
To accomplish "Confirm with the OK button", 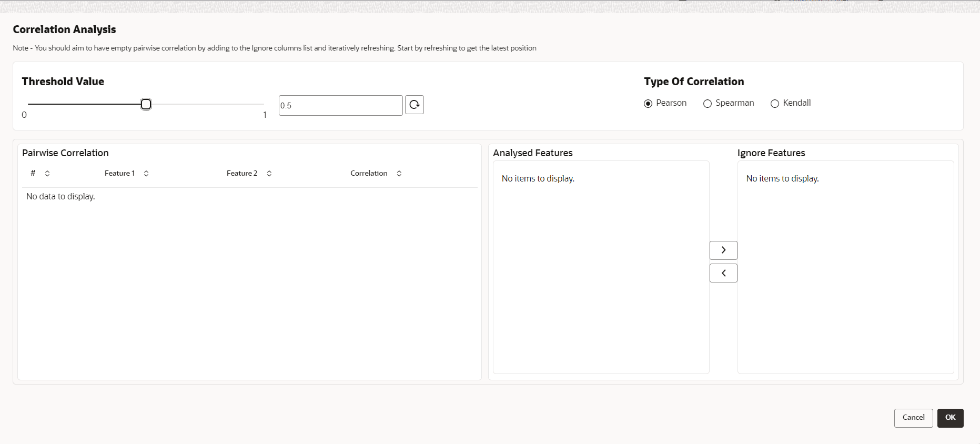I will click(951, 418).
